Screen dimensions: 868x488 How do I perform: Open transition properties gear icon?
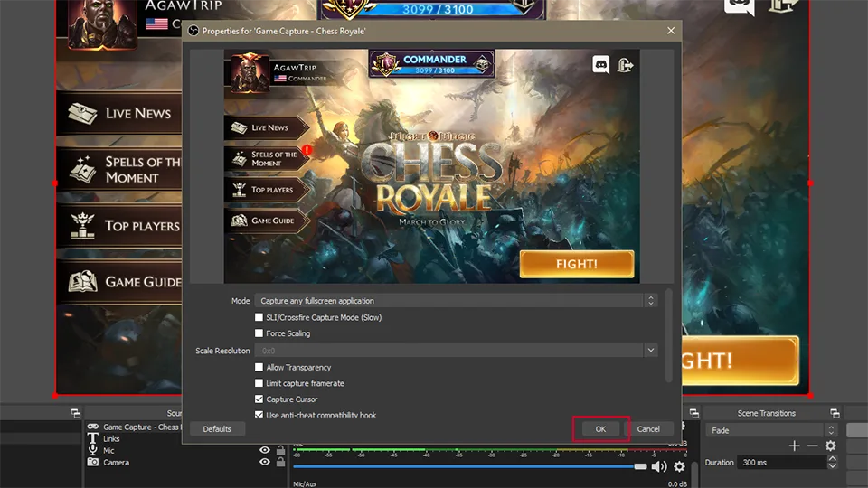coord(830,446)
